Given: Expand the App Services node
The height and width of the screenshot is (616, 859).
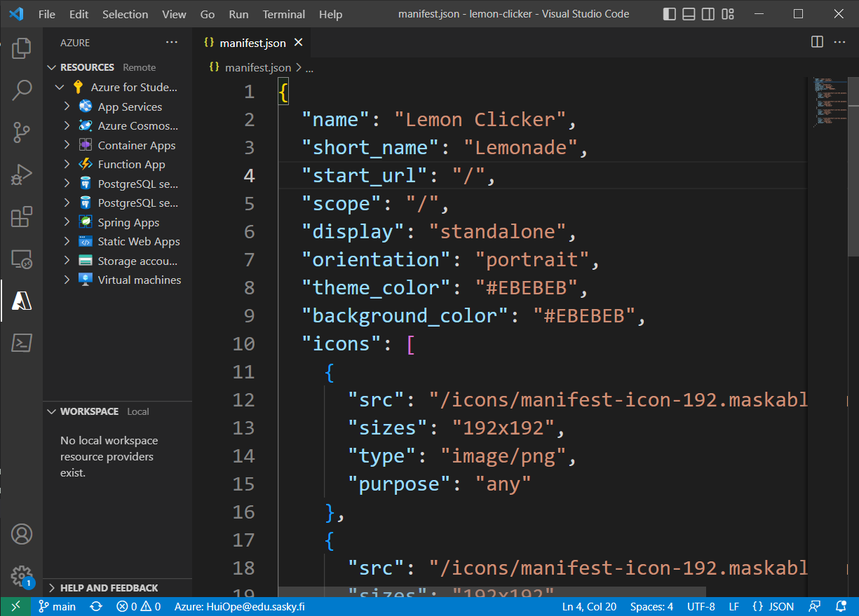Looking at the screenshot, I should click(67, 107).
